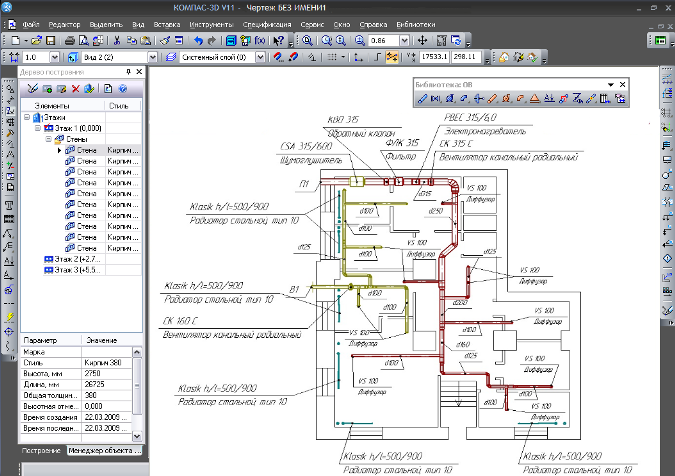
Task: Paste from clipboard icon
Action: tap(146, 40)
